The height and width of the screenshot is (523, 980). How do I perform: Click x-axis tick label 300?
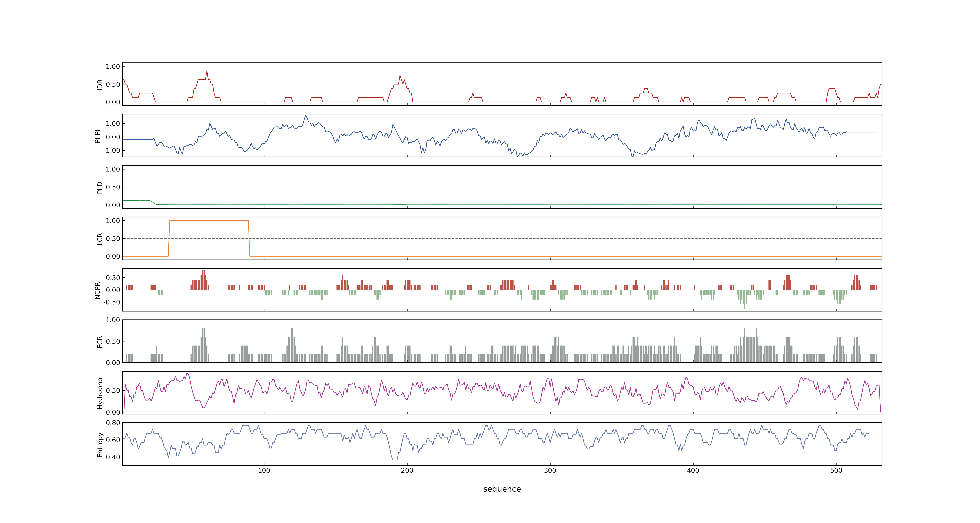pyautogui.click(x=550, y=470)
